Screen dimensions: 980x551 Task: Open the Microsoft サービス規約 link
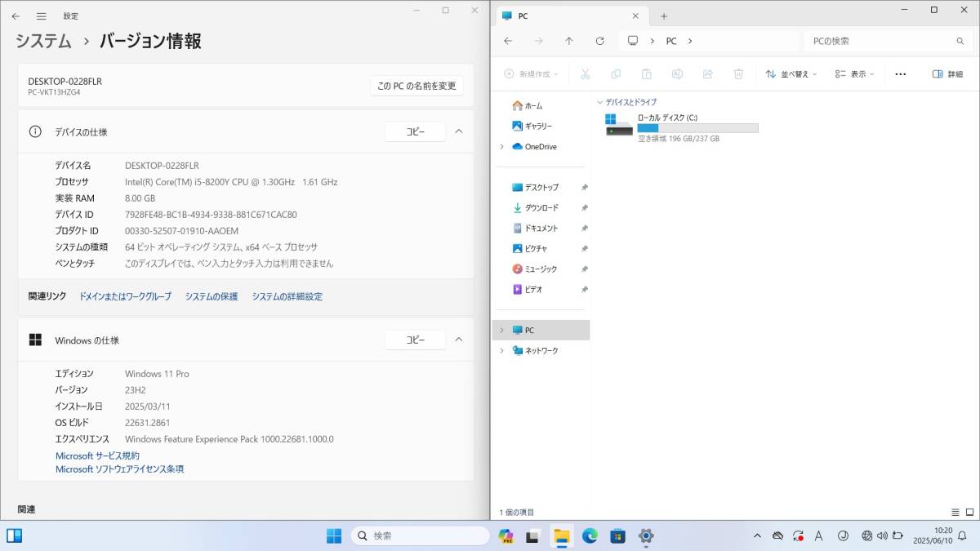(97, 455)
